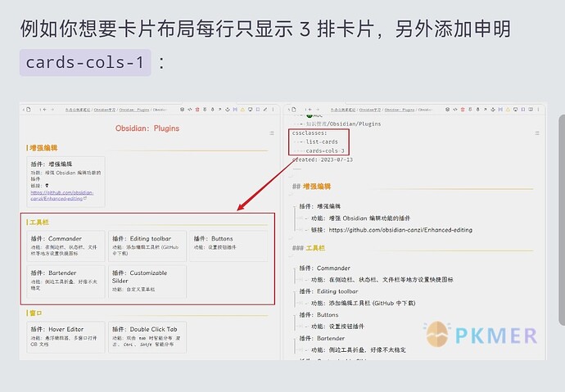Select the '插件: Hover Editor' card
The image size is (565, 392).
66,337
